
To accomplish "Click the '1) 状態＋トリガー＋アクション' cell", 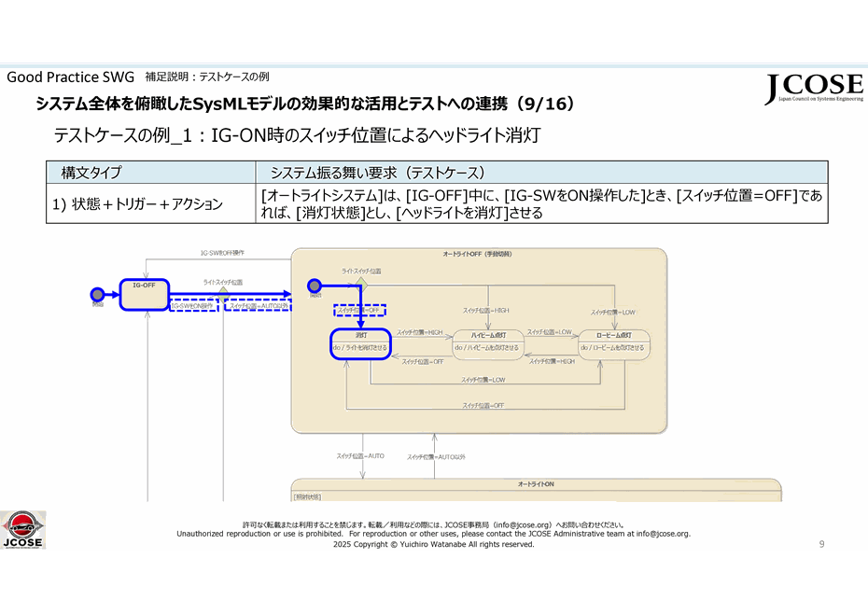I will (x=150, y=203).
